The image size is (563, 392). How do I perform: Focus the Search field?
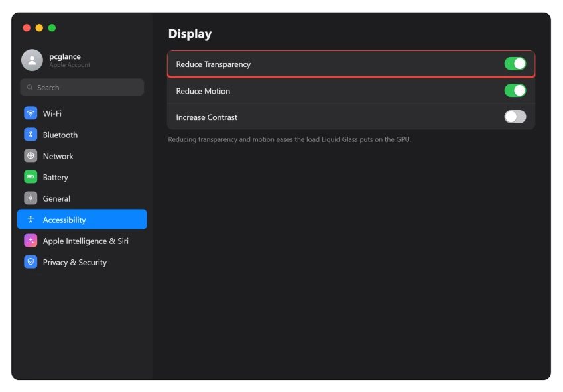click(x=82, y=88)
